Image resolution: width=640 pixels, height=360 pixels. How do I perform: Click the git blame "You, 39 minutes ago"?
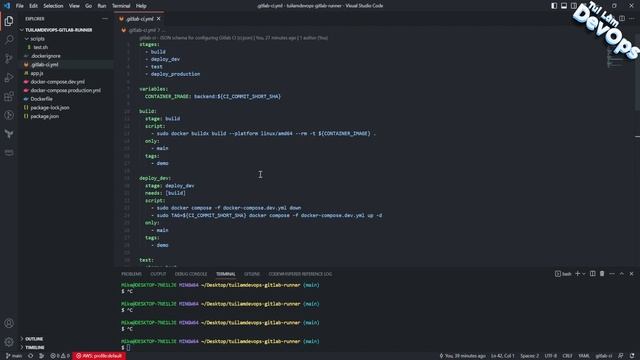462,356
